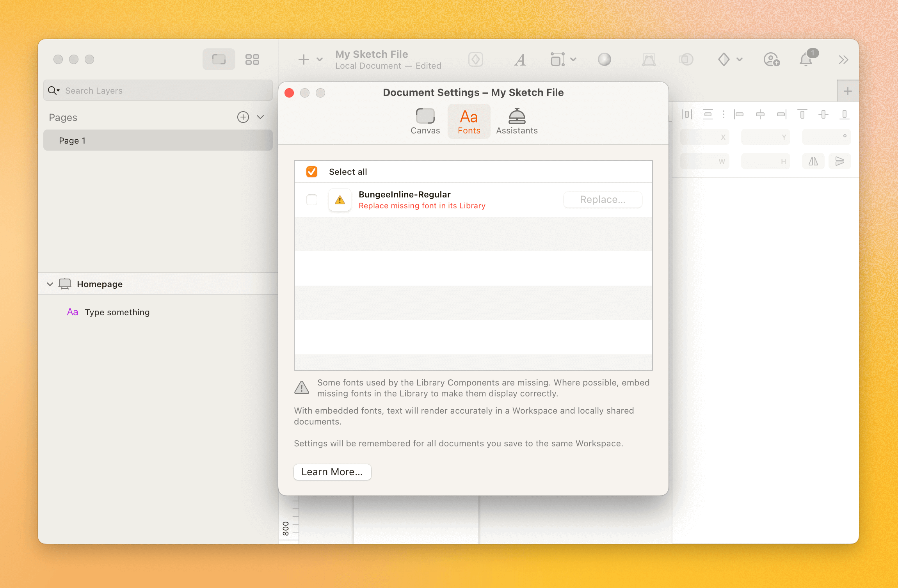Viewport: 898px width, 588px height.
Task: Add a new page with plus icon
Action: click(243, 117)
